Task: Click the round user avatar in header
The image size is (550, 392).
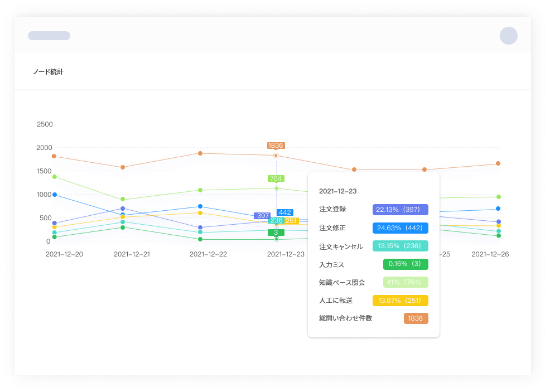Action: tap(508, 36)
